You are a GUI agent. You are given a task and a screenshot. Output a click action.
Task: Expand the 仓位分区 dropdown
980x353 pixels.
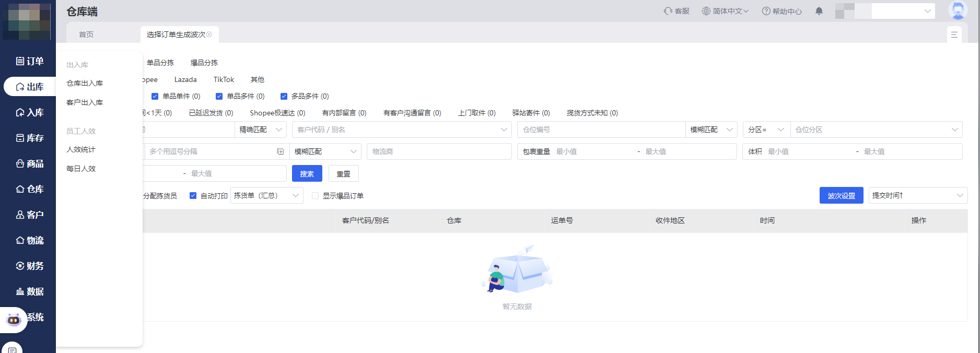[876, 130]
